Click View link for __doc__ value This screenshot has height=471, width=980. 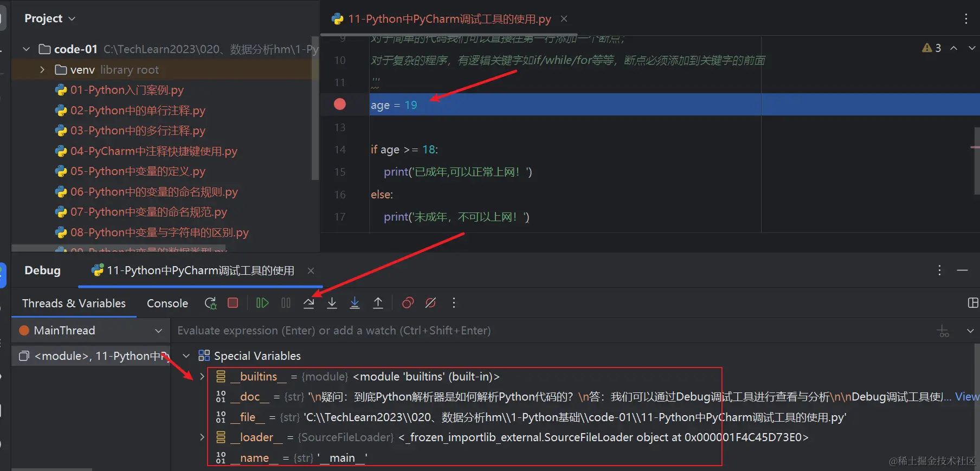click(966, 397)
